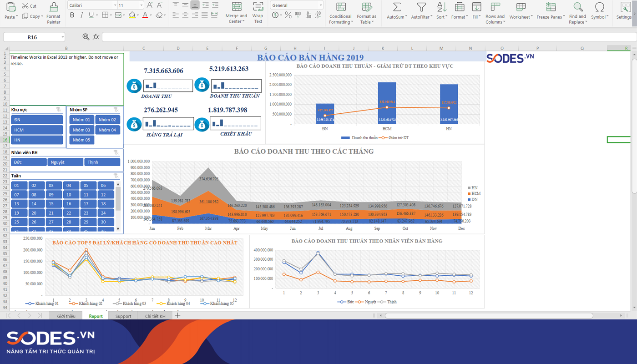This screenshot has height=364, width=637.
Task: Click the Format Painter brush icon
Action: pyautogui.click(x=54, y=7)
